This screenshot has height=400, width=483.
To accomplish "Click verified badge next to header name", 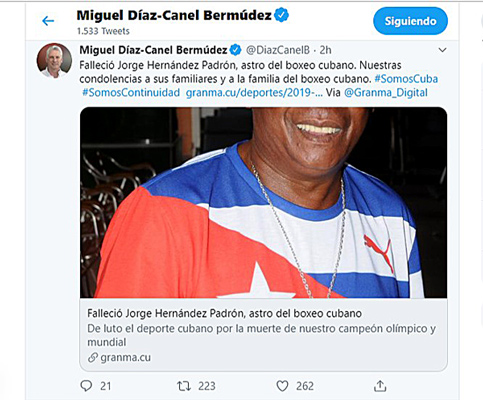I will point(282,15).
